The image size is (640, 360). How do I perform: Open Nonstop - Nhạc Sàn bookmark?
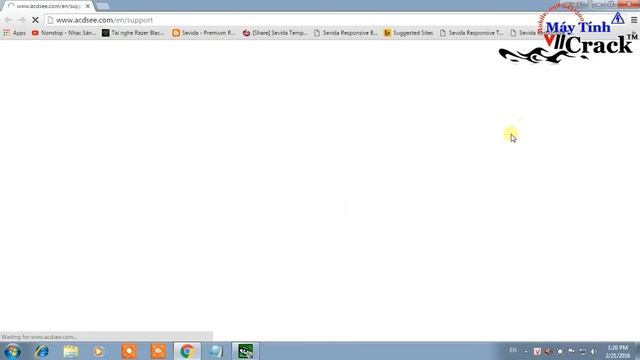click(64, 33)
